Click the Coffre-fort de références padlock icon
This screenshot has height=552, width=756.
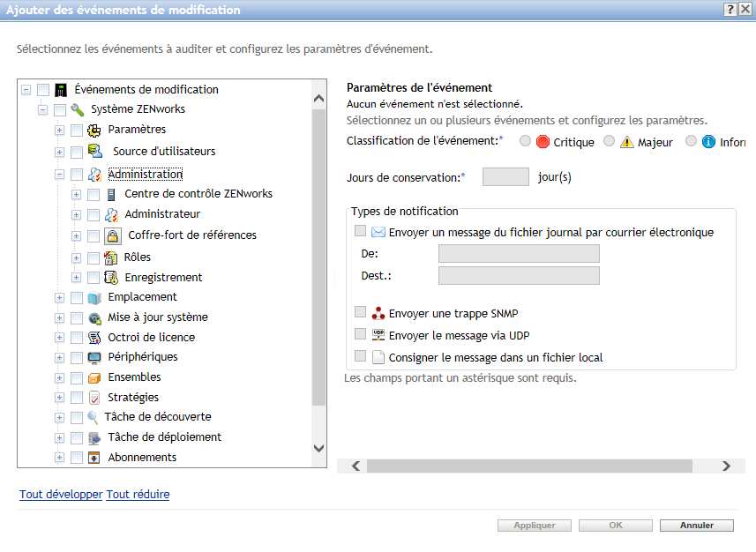point(112,235)
